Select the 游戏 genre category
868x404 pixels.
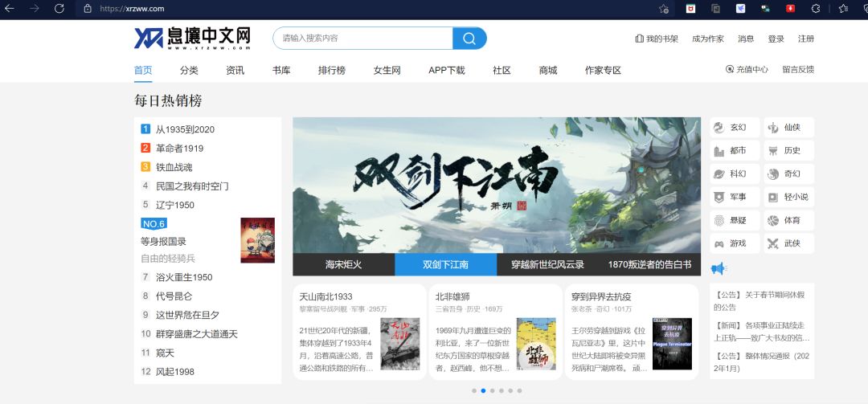[735, 243]
